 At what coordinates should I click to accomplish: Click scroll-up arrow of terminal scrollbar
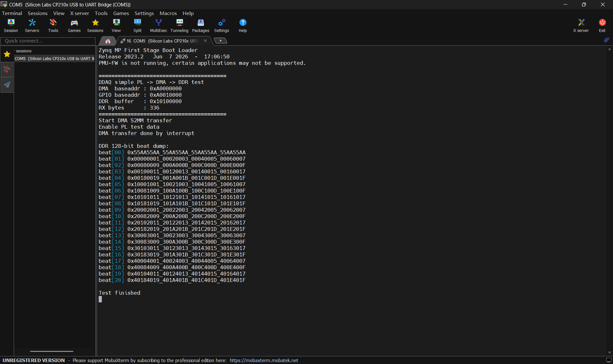click(x=609, y=49)
